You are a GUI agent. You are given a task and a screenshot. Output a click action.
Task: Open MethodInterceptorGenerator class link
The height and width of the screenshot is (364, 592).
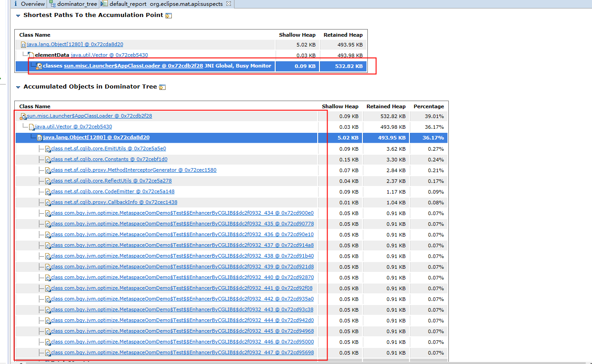134,170
